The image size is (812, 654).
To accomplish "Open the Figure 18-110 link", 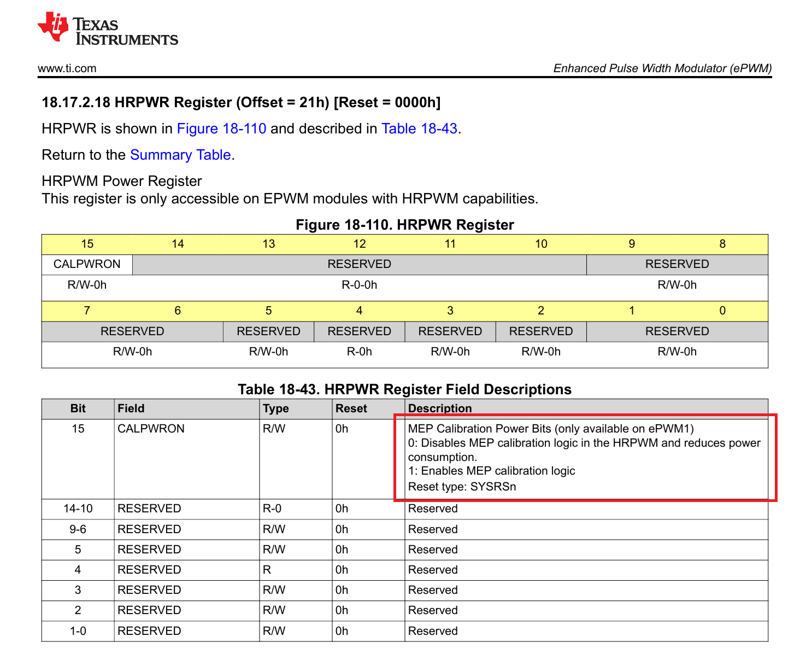I will pyautogui.click(x=221, y=129).
